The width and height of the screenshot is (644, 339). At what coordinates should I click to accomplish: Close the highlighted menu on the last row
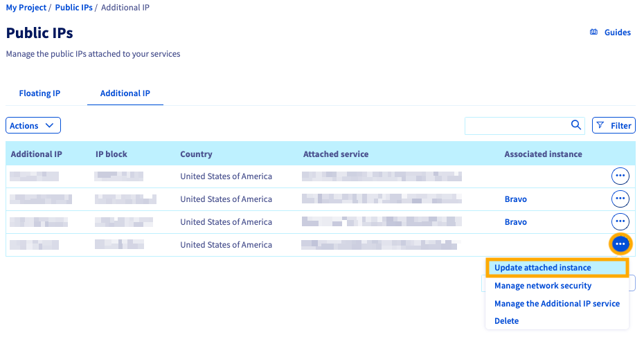[x=620, y=244]
